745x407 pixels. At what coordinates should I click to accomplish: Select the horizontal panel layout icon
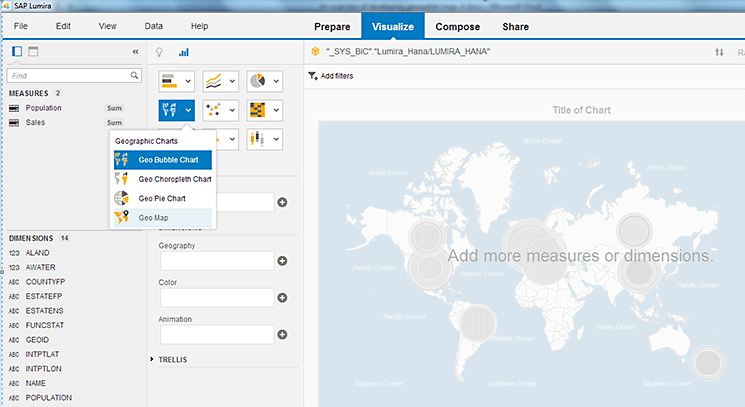click(33, 51)
